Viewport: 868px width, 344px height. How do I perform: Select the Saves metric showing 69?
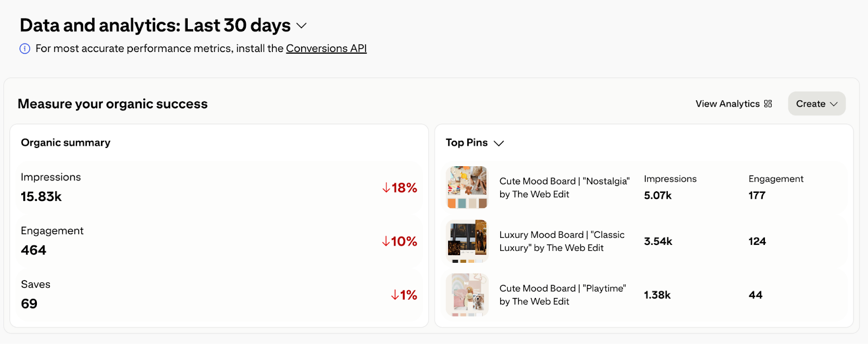(x=217, y=295)
